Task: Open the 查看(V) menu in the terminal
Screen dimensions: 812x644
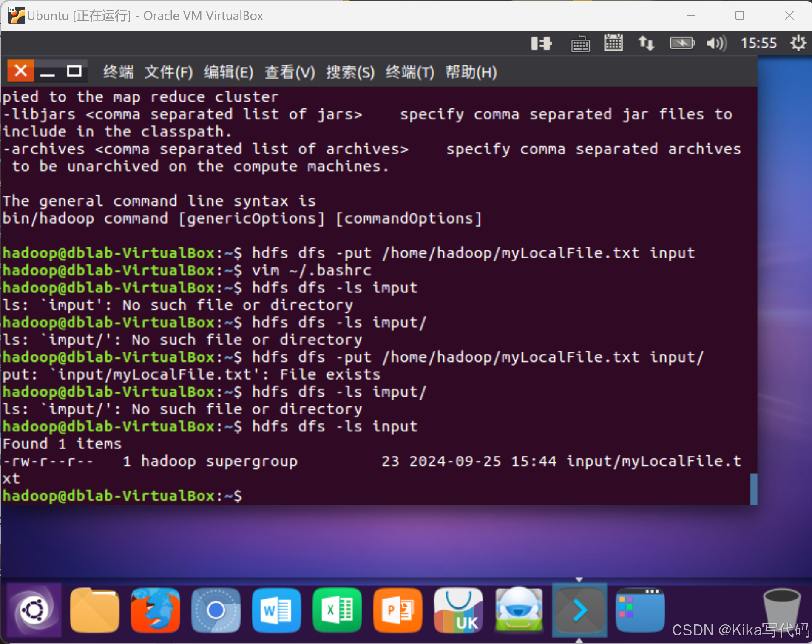Action: pos(290,72)
